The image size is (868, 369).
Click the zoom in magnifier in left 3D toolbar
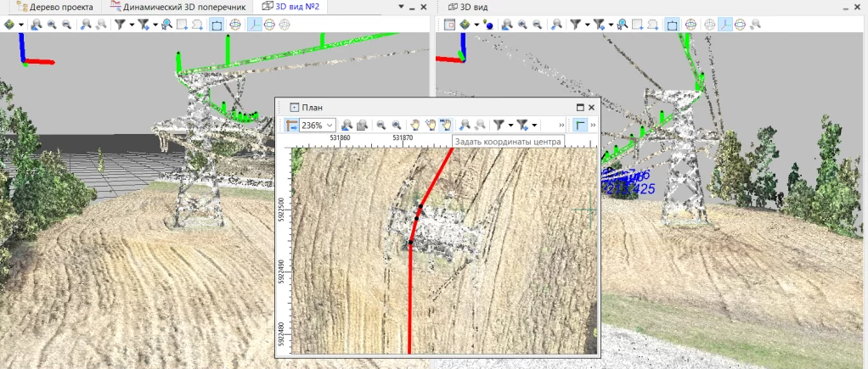click(x=53, y=25)
